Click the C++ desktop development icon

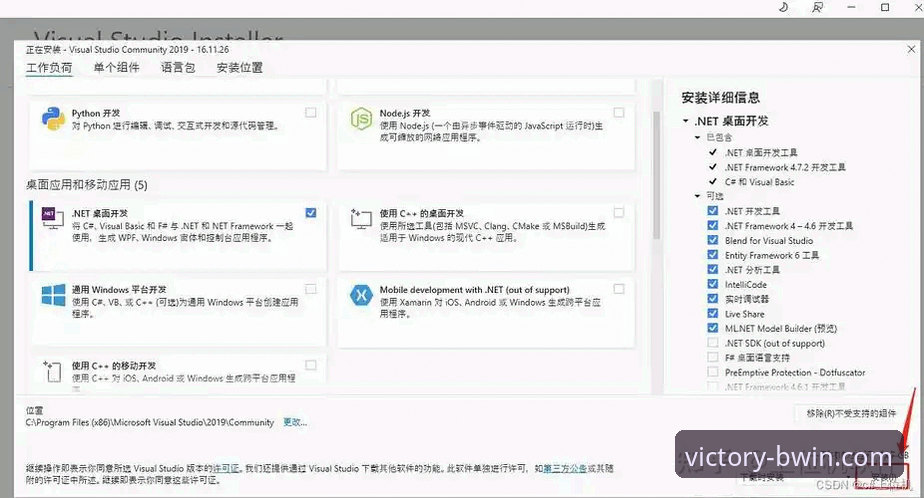tap(361, 218)
